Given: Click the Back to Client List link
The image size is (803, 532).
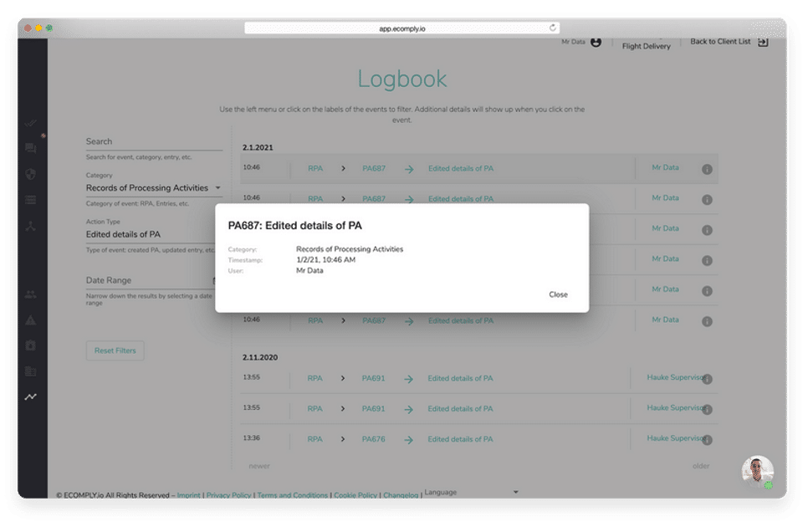Looking at the screenshot, I should [x=720, y=42].
